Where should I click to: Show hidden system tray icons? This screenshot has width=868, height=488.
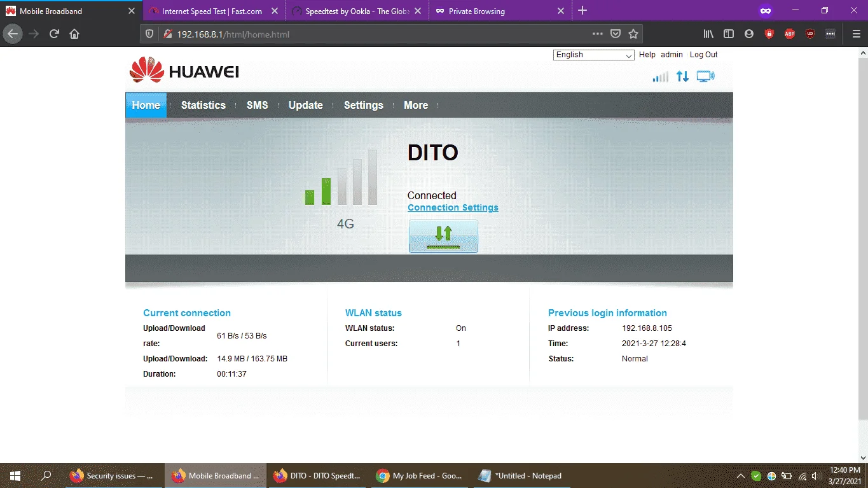pos(741,476)
